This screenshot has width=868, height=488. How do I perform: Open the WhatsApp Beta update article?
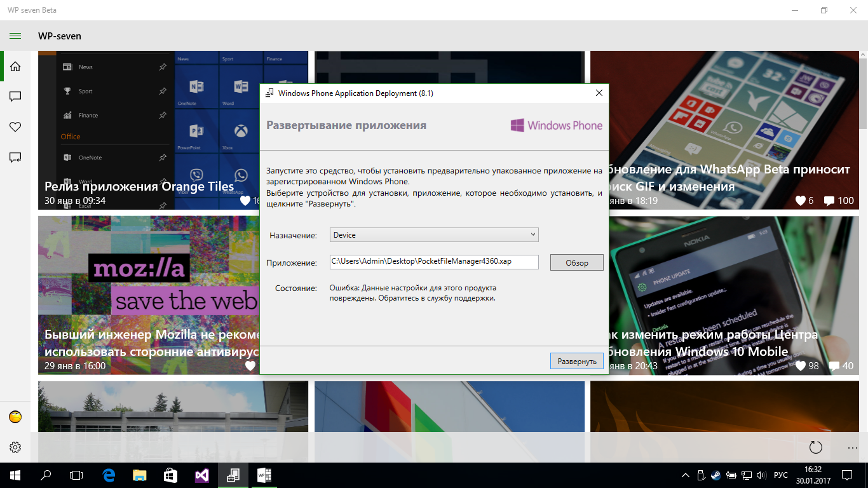click(734, 130)
